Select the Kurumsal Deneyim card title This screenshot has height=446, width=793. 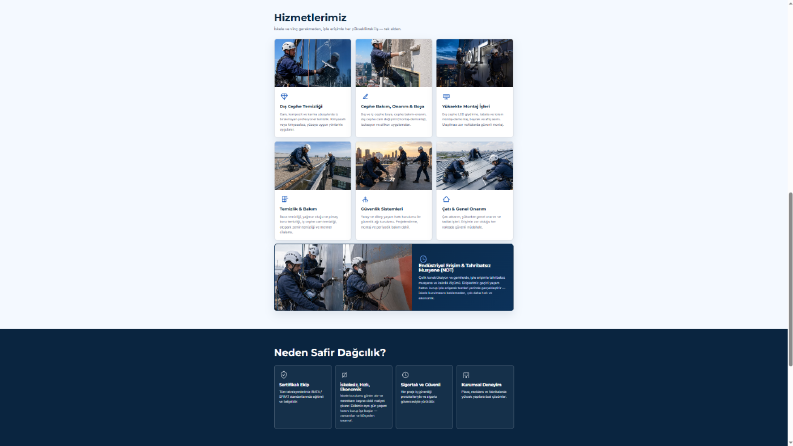tap(481, 385)
